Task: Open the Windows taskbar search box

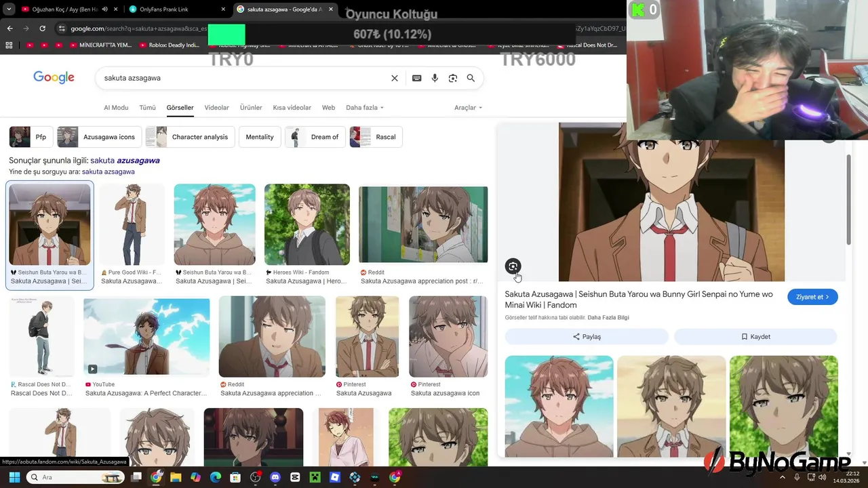Action: 75,477
